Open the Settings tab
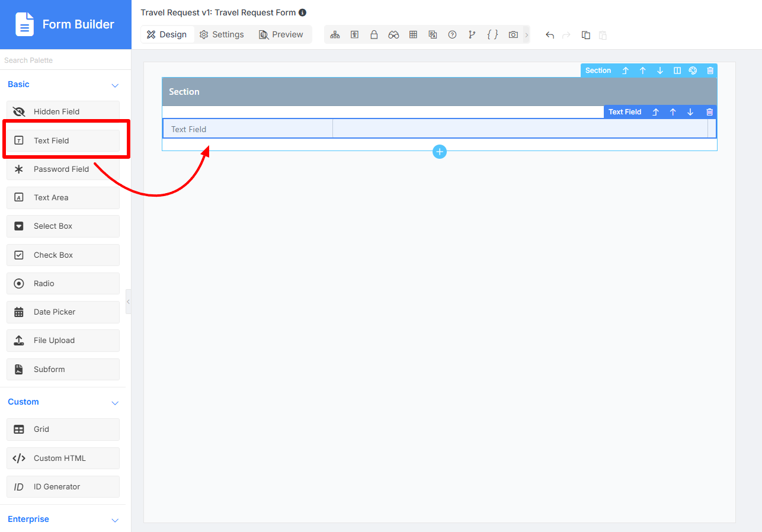The image size is (762, 532). click(222, 34)
